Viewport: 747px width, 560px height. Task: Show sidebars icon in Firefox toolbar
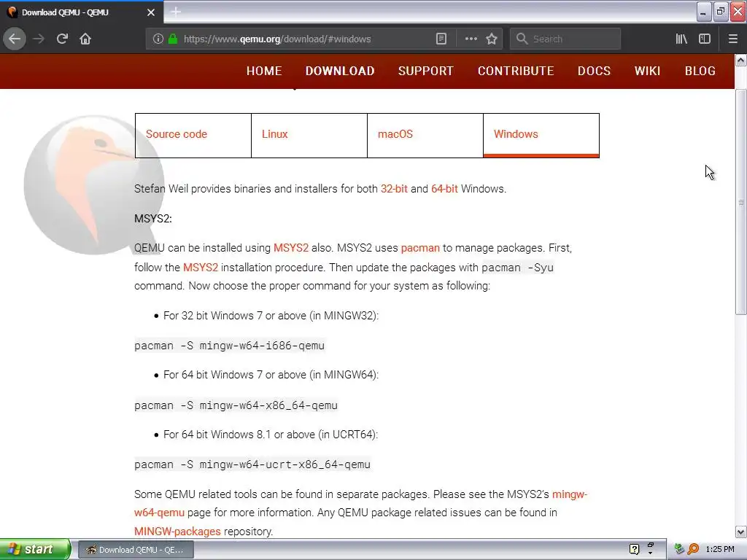pyautogui.click(x=705, y=39)
